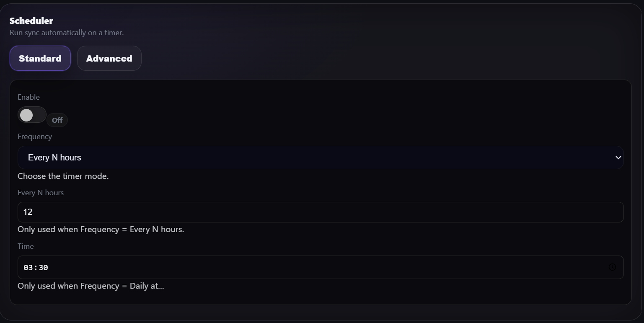Select the hours segment 03 in Time
644x323 pixels.
click(28, 267)
